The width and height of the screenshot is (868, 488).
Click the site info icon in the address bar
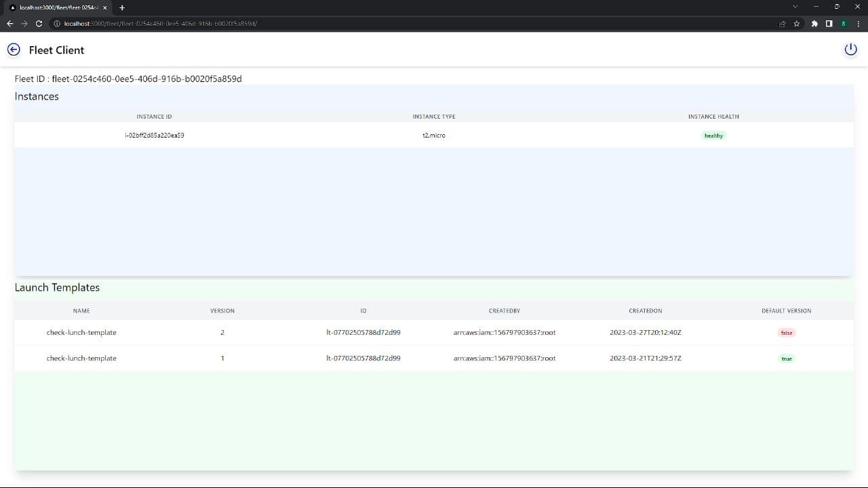pyautogui.click(x=58, y=23)
